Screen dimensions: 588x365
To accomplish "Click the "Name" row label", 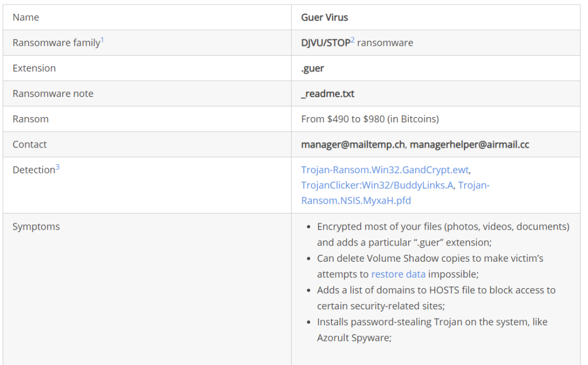I will [x=25, y=17].
